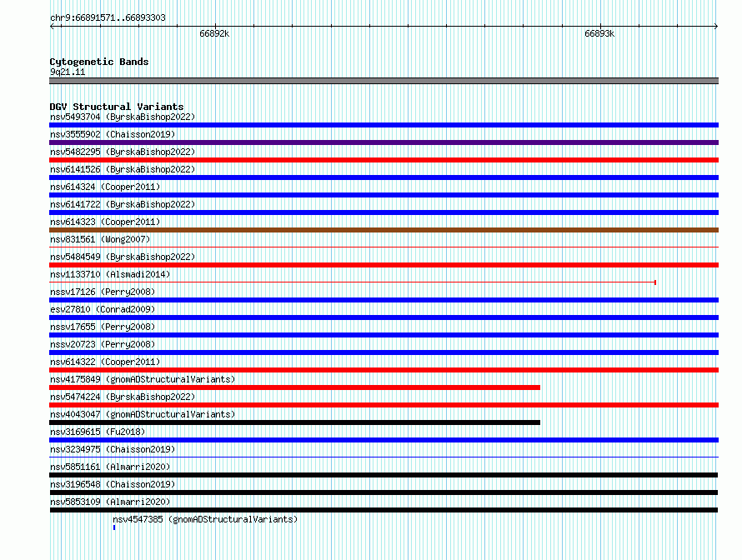This screenshot has height=560, width=742.
Task: Click the nsv3196548 (Chaisson2019) label
Action: click(x=113, y=484)
